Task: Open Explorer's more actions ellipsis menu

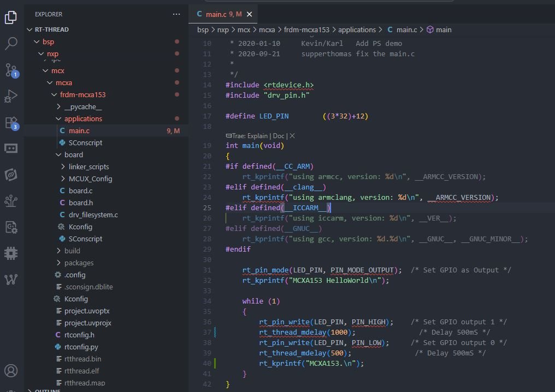Action: [176, 14]
